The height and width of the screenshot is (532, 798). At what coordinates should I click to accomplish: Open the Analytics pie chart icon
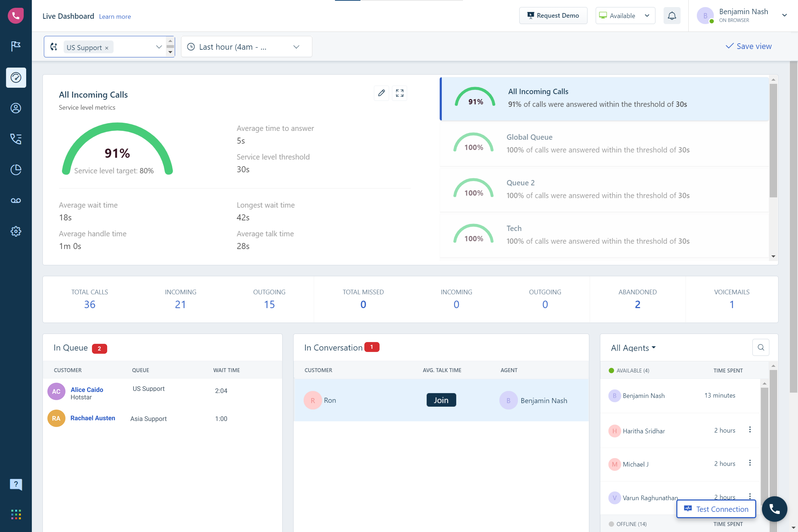click(16, 170)
